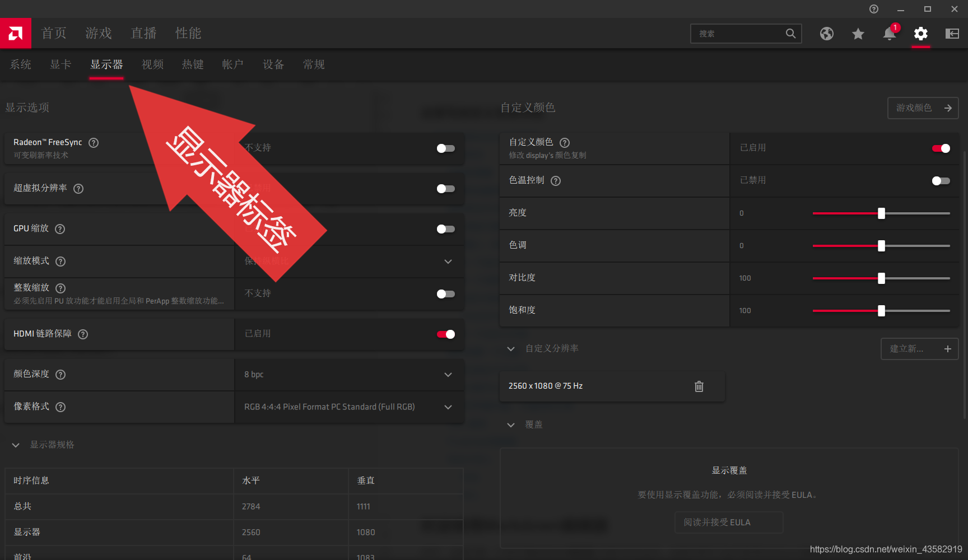Switch to 视频 settings tab
The image size is (968, 560).
click(x=153, y=65)
